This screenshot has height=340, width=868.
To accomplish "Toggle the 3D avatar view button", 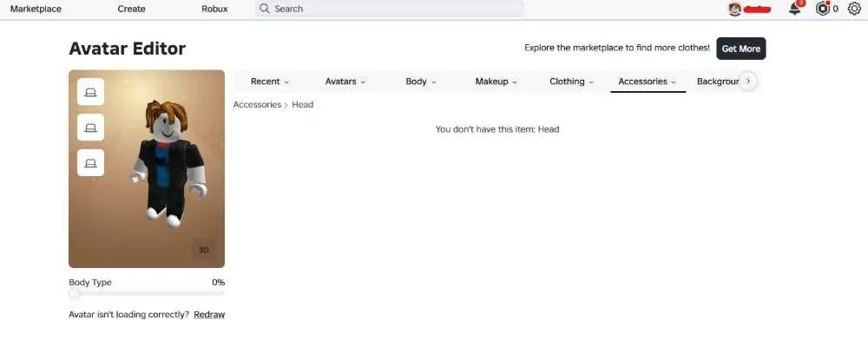I will pyautogui.click(x=203, y=250).
